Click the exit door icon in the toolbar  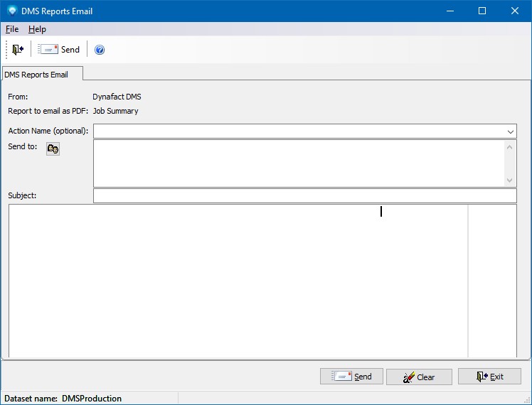pyautogui.click(x=18, y=49)
